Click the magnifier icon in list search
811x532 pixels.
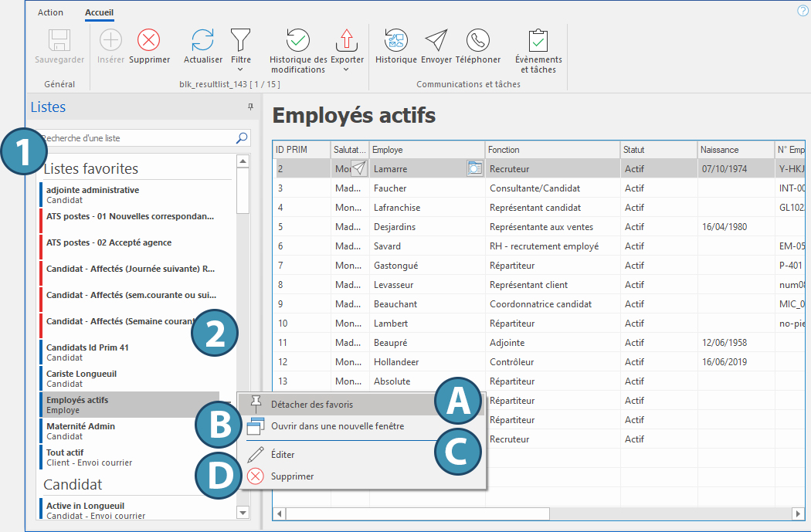242,138
